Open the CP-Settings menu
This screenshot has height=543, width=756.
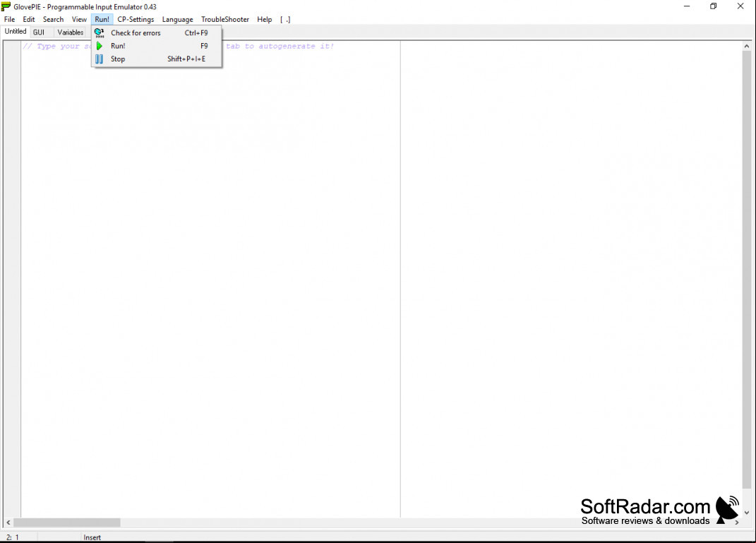pos(136,19)
